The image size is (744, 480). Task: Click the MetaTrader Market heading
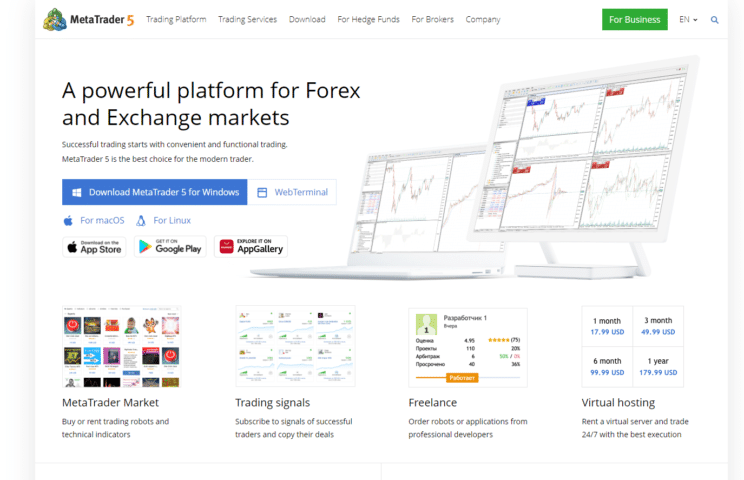click(110, 403)
